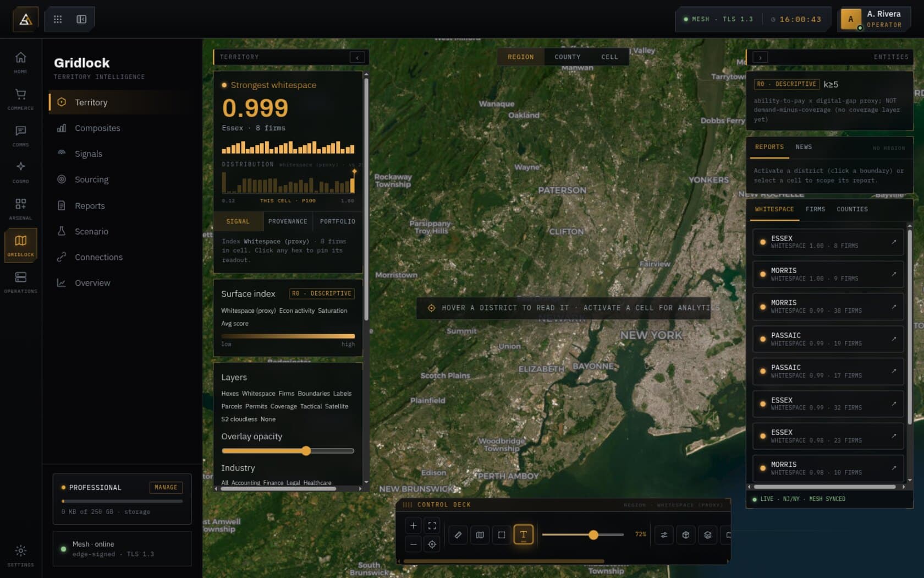Click the Mesh TLS 1.3 status indicator

coord(718,19)
